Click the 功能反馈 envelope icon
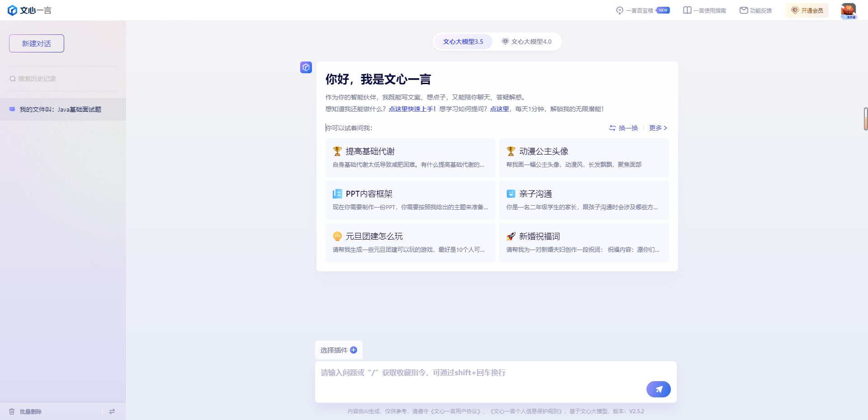This screenshot has height=420, width=868. tap(744, 10)
